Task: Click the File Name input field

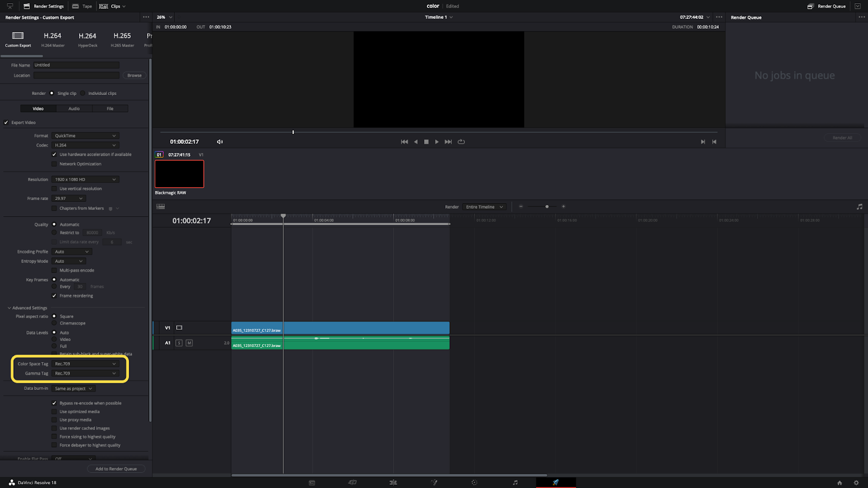Action: click(76, 65)
